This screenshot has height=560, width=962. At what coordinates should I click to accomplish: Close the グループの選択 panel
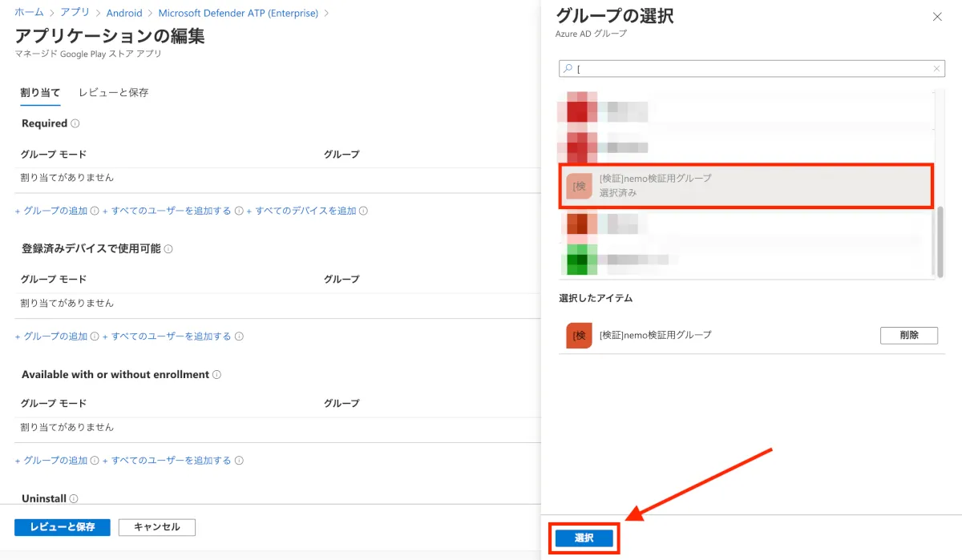pyautogui.click(x=937, y=17)
